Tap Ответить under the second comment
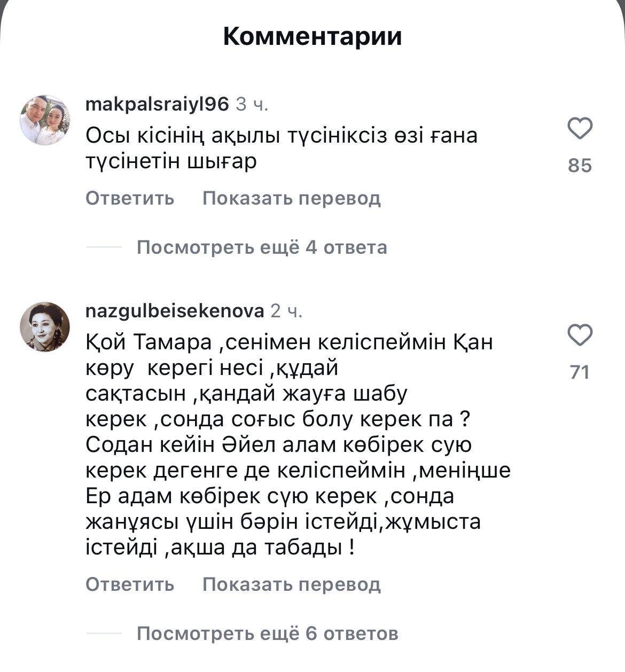Screen dimensions: 625x672 click(129, 585)
